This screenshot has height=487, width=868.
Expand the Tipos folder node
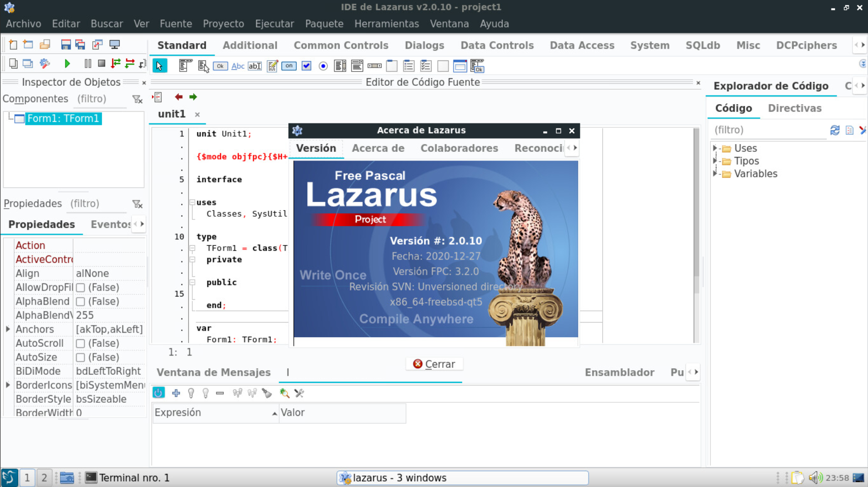point(715,160)
